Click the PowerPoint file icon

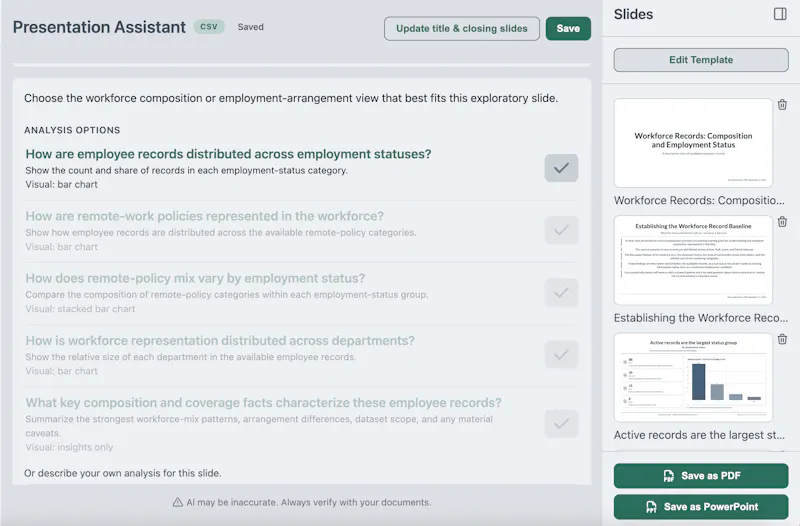click(651, 507)
